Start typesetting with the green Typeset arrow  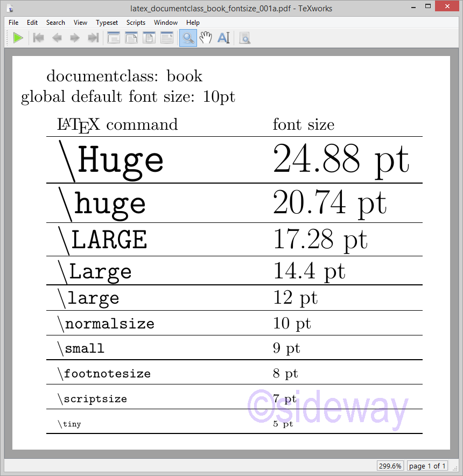[18, 38]
